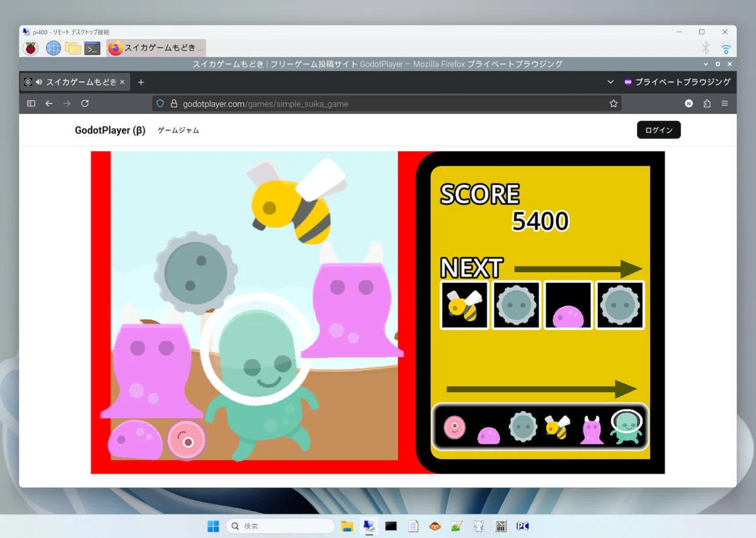The height and width of the screenshot is (538, 756).
Task: Open the Raspberry Pi applications menu
Action: [30, 48]
